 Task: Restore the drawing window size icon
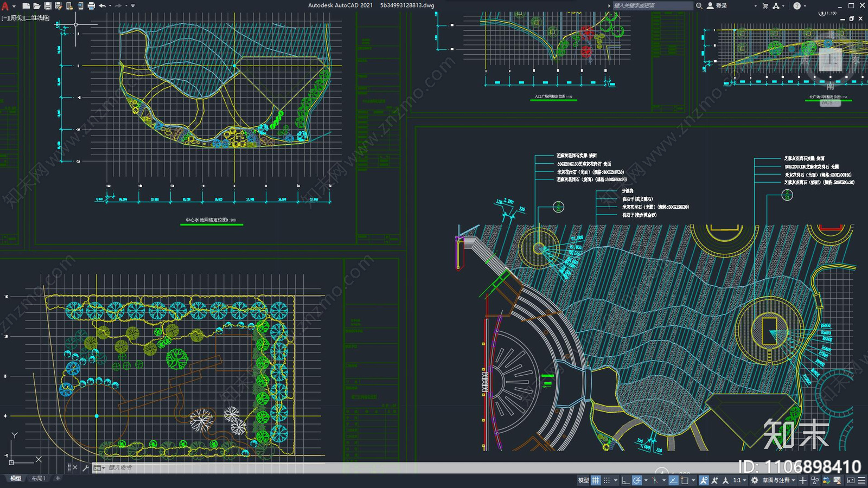(x=852, y=18)
